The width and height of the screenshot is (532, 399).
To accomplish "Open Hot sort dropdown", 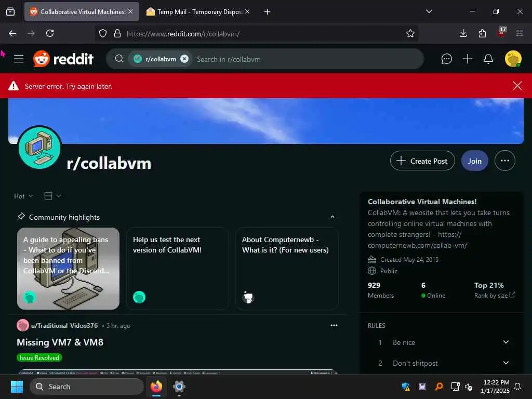I will [23, 196].
